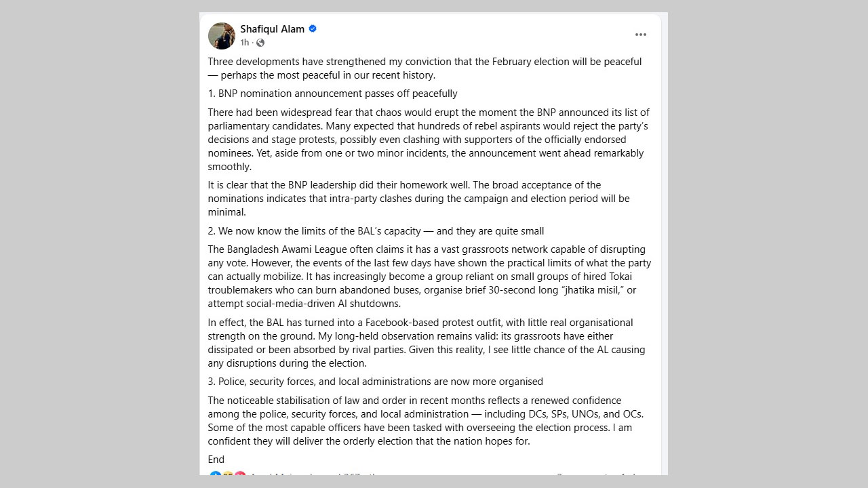
Task: Open Shafiqul Alam's profile picture
Action: [222, 36]
